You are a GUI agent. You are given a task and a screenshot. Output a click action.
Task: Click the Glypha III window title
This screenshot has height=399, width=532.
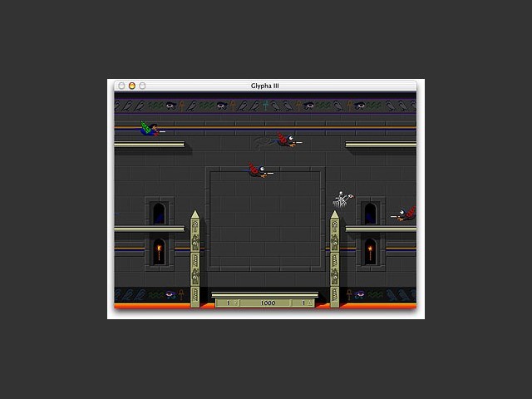point(266,86)
